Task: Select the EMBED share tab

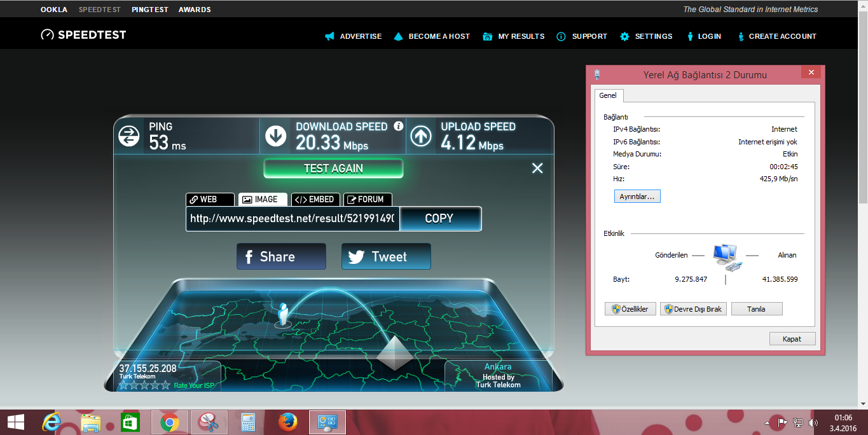Action: tap(315, 200)
